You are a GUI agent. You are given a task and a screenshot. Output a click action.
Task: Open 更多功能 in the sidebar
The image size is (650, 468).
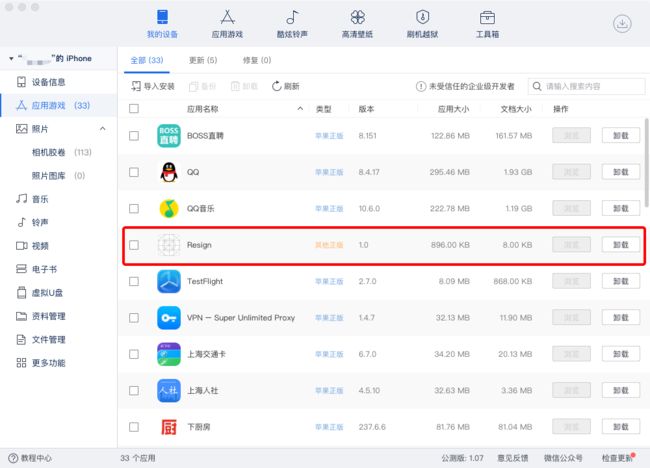click(58, 363)
